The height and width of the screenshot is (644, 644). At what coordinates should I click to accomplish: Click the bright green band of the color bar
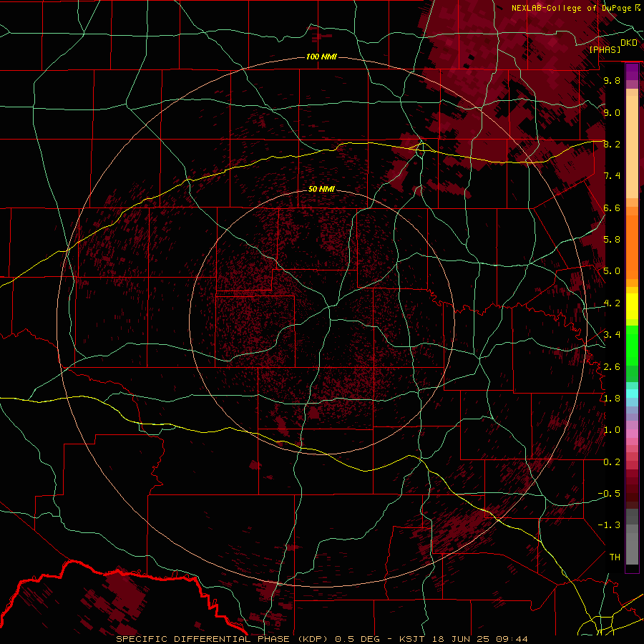(632, 346)
